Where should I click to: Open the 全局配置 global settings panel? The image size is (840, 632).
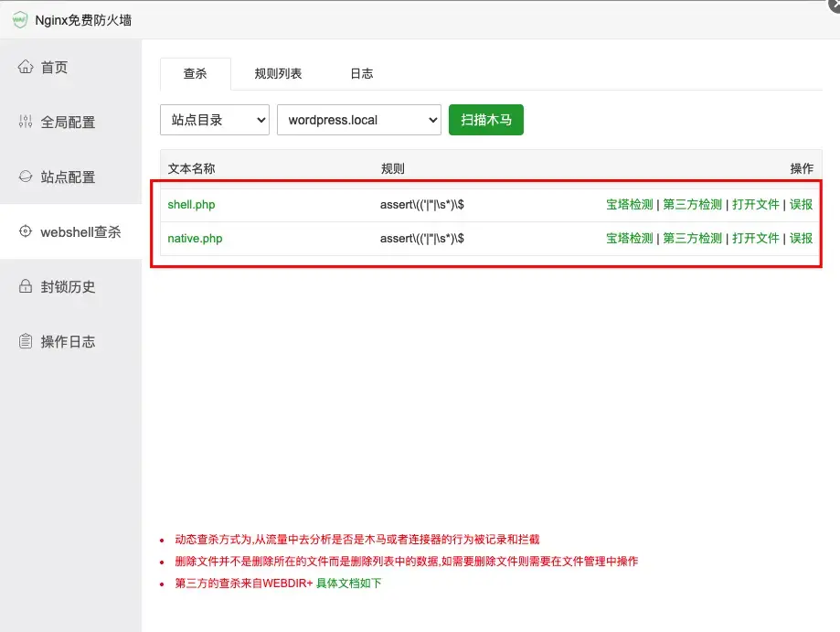pos(69,121)
